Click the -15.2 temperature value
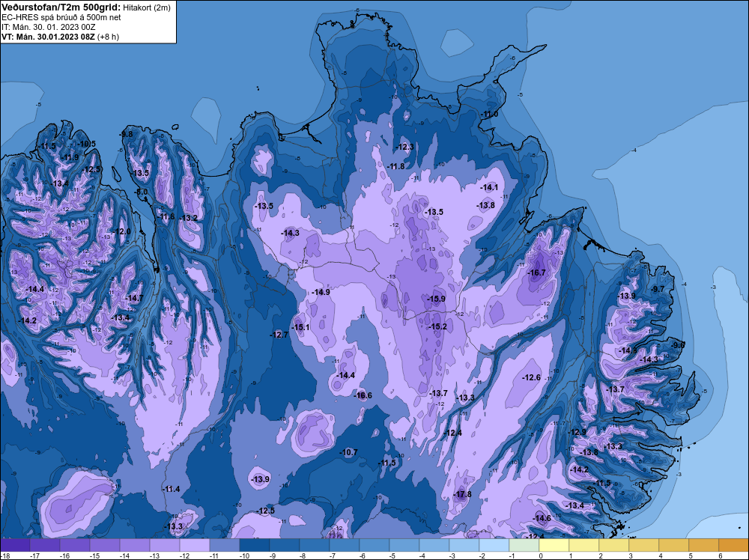The width and height of the screenshot is (749, 560). coord(437,326)
